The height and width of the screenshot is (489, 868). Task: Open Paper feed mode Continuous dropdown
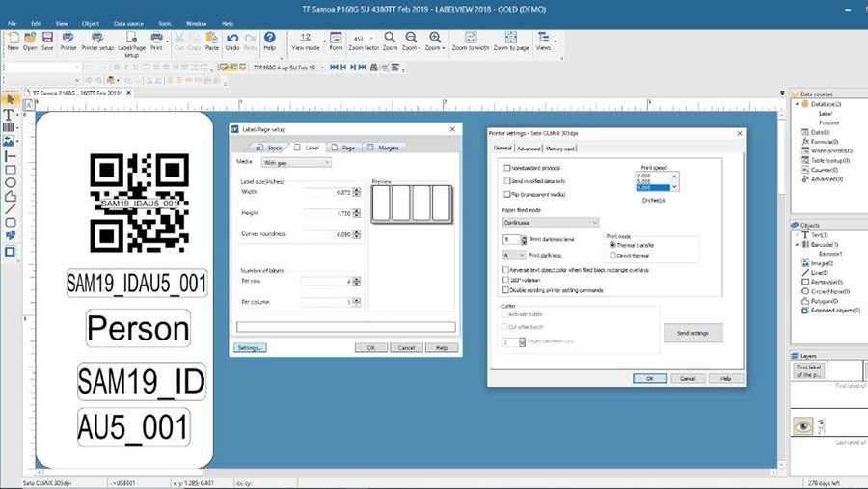pyautogui.click(x=551, y=223)
